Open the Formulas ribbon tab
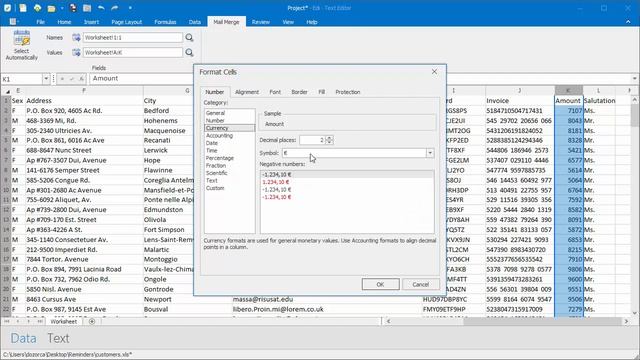 [x=165, y=22]
